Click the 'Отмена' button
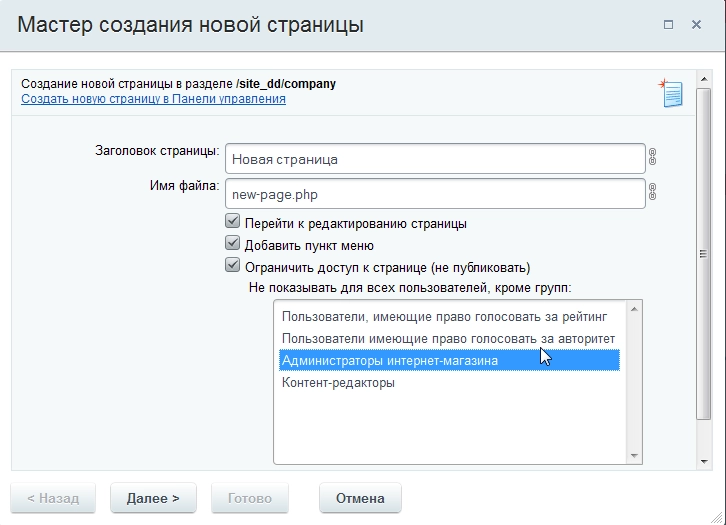 [360, 498]
